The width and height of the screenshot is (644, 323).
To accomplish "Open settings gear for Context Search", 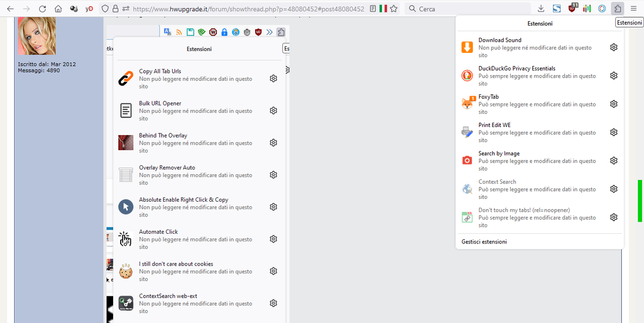I will click(614, 189).
